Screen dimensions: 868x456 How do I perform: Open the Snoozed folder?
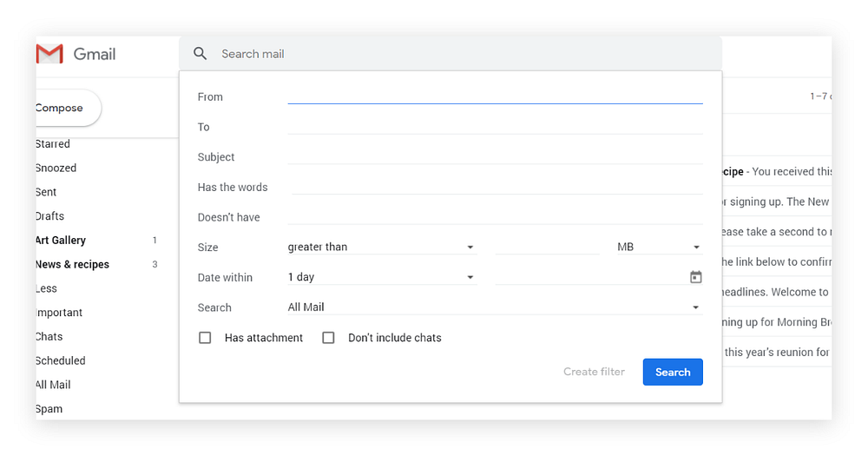[56, 168]
